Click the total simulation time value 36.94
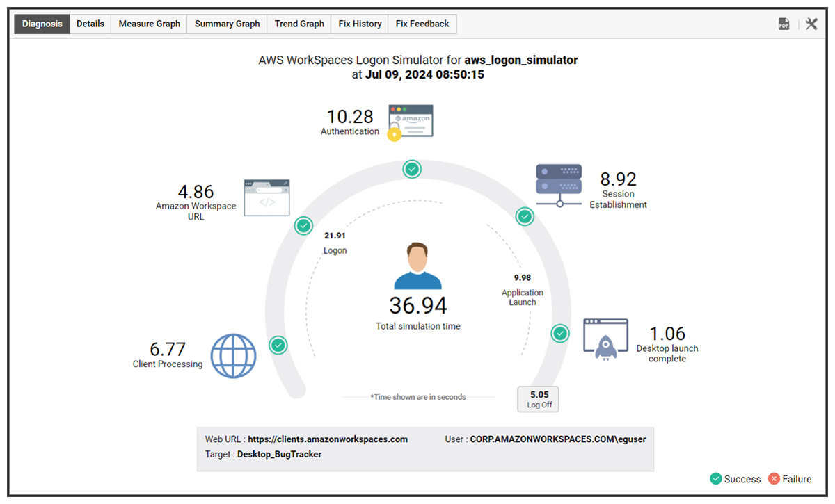Viewport: 835px width, 504px height. [417, 305]
